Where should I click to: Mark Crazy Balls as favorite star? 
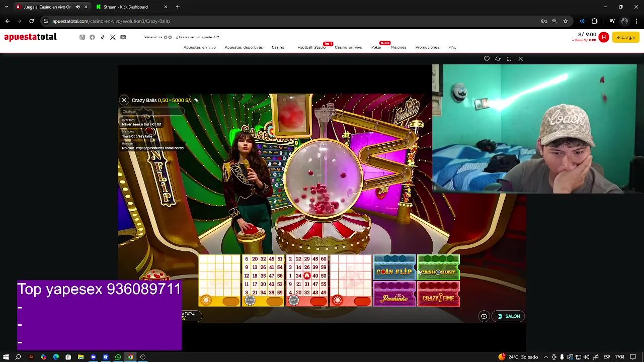(196, 100)
